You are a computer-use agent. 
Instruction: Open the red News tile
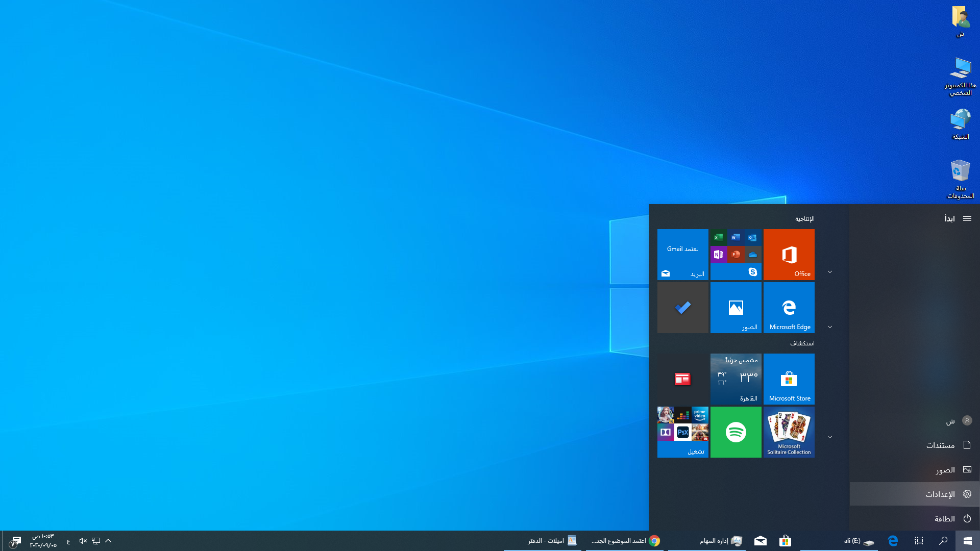coord(682,379)
